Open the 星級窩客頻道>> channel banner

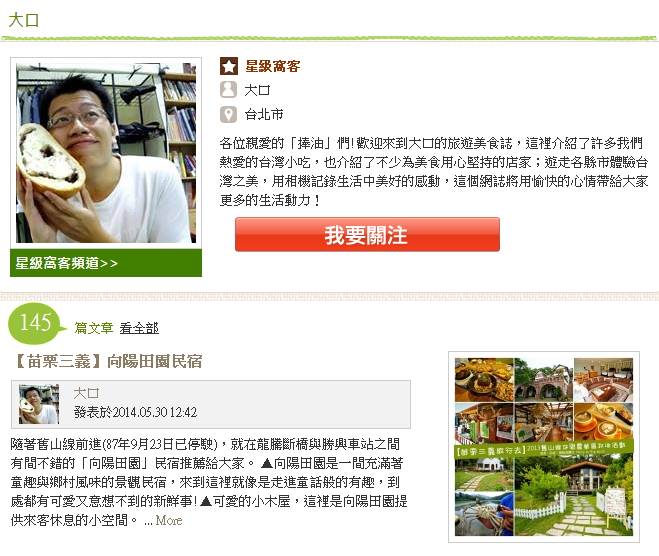[106, 263]
